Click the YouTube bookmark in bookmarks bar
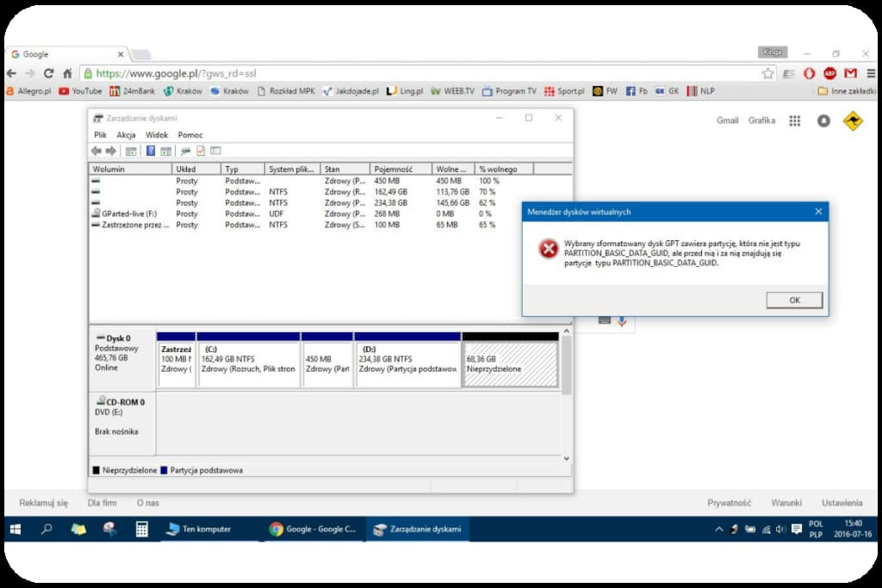The image size is (882, 588). 79,90
